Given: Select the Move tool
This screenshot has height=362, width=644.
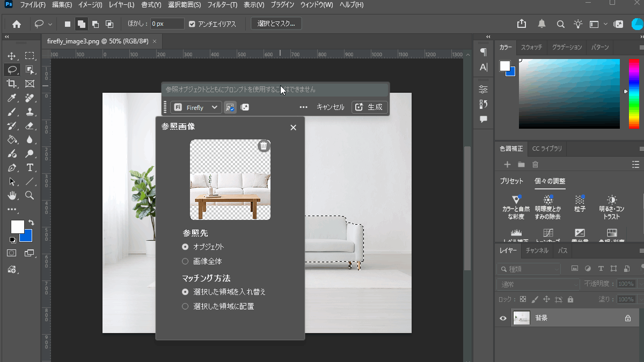Looking at the screenshot, I should pyautogui.click(x=12, y=56).
